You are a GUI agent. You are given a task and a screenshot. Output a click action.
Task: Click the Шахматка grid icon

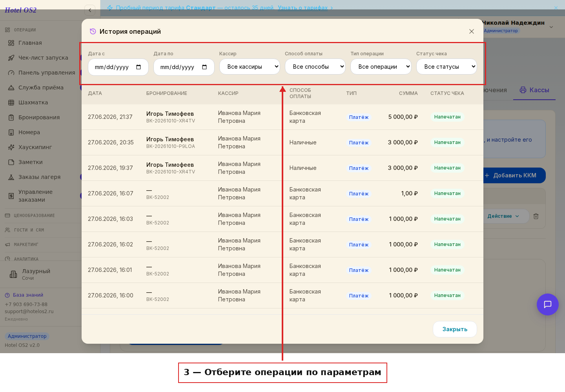[11, 102]
